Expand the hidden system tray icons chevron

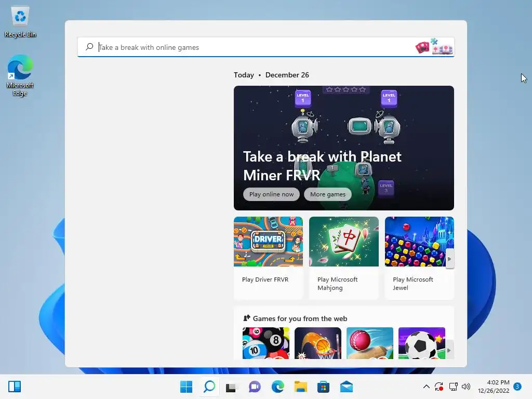click(427, 387)
